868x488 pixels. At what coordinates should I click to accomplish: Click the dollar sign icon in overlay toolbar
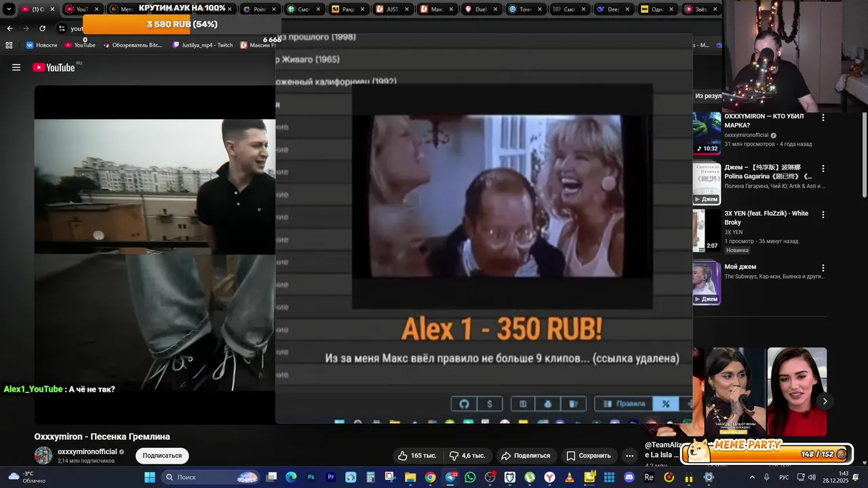pos(490,404)
